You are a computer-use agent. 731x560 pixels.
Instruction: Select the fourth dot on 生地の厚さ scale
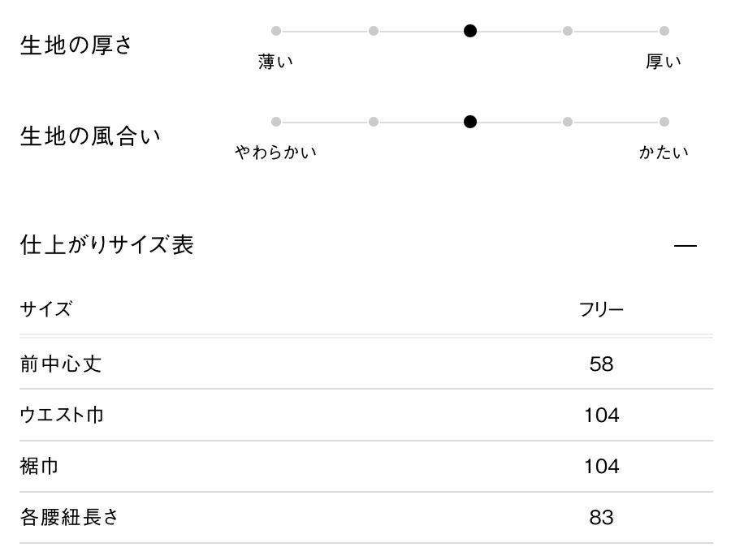pos(567,31)
